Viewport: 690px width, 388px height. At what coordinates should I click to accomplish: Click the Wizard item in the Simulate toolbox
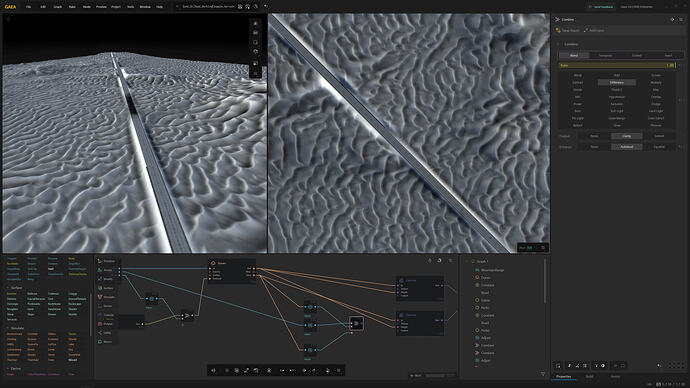tap(73, 360)
